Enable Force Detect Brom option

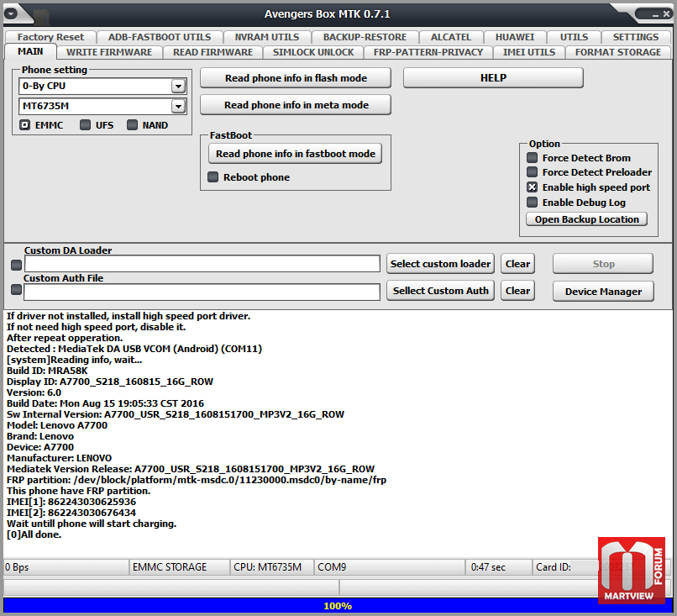coord(533,158)
